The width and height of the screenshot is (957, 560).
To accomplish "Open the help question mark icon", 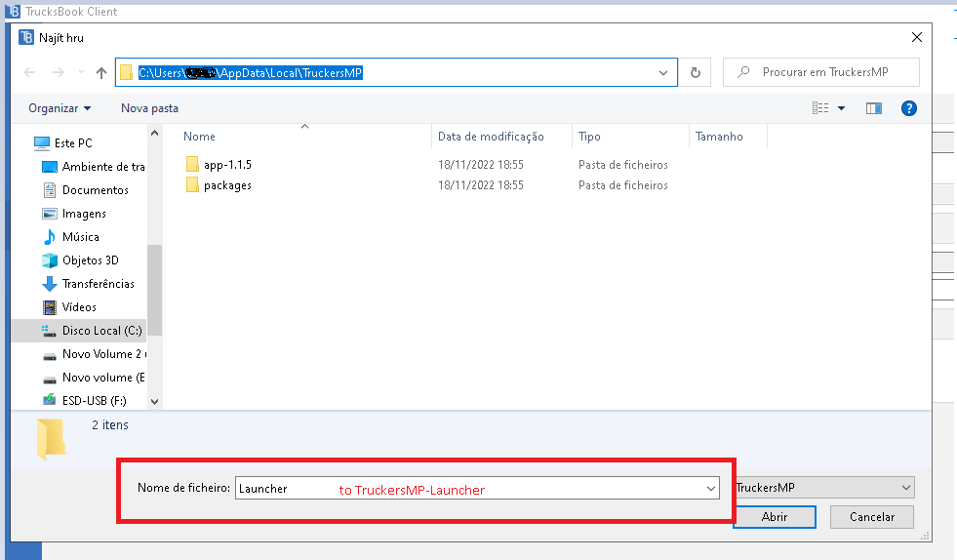I will pos(908,108).
